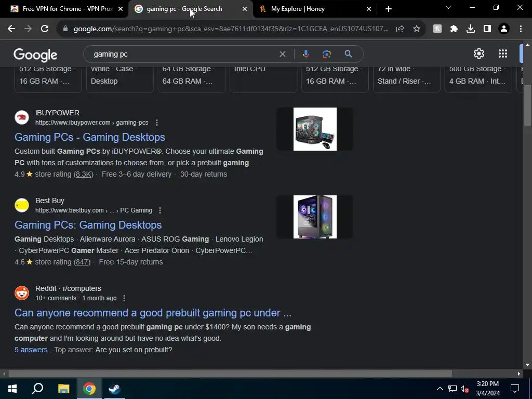532x399 pixels.
Task: Open Gaming PCs - Gaming Desktops link
Action: (89, 137)
